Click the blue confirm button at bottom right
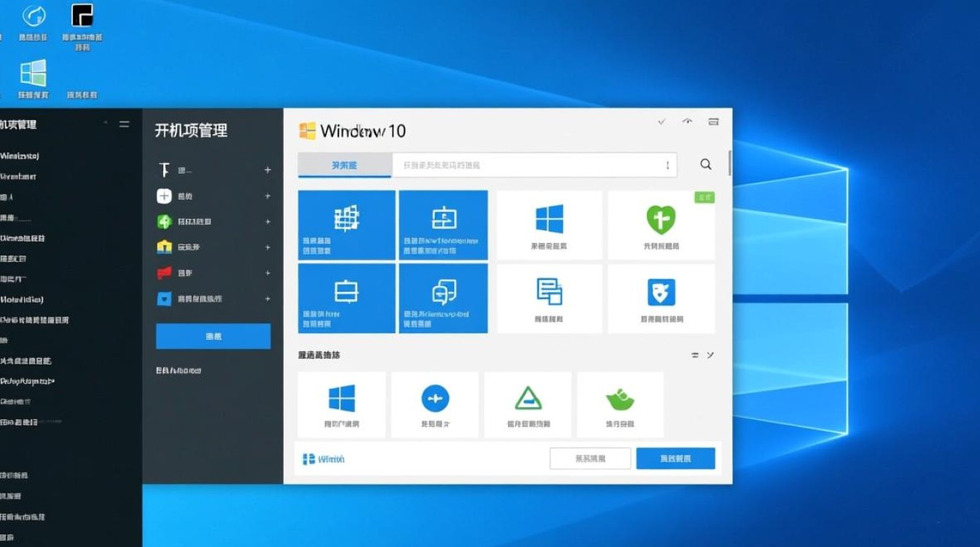 pyautogui.click(x=675, y=458)
